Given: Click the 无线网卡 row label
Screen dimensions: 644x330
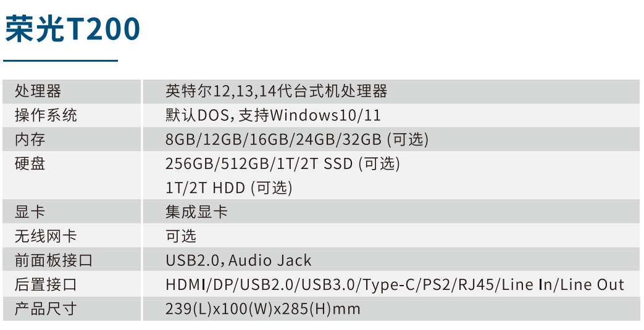Looking at the screenshot, I should (x=46, y=236).
